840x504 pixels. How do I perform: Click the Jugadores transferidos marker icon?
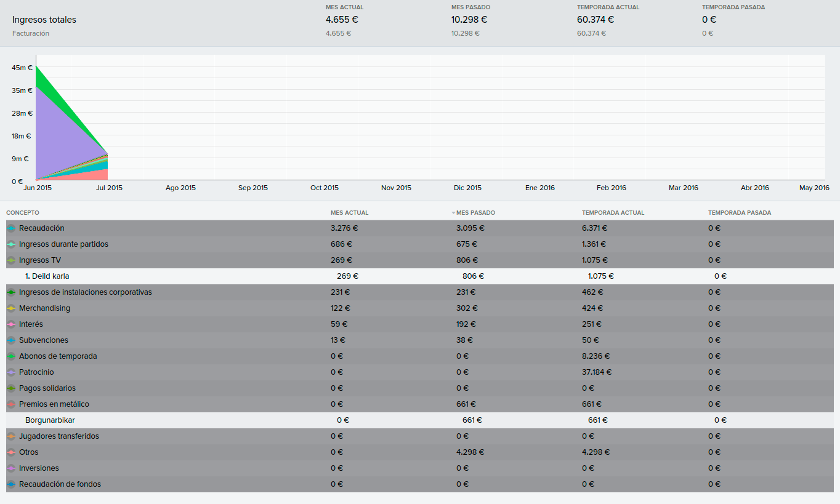[x=11, y=436]
